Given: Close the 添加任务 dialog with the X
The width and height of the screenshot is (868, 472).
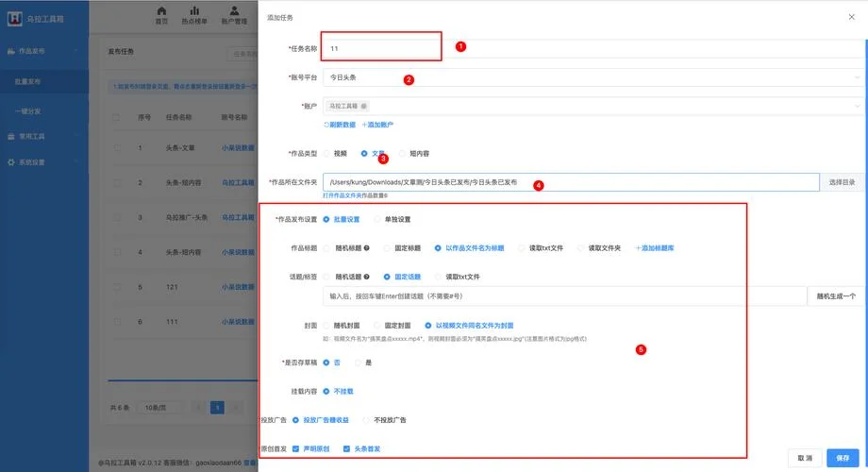Looking at the screenshot, I should click(851, 17).
